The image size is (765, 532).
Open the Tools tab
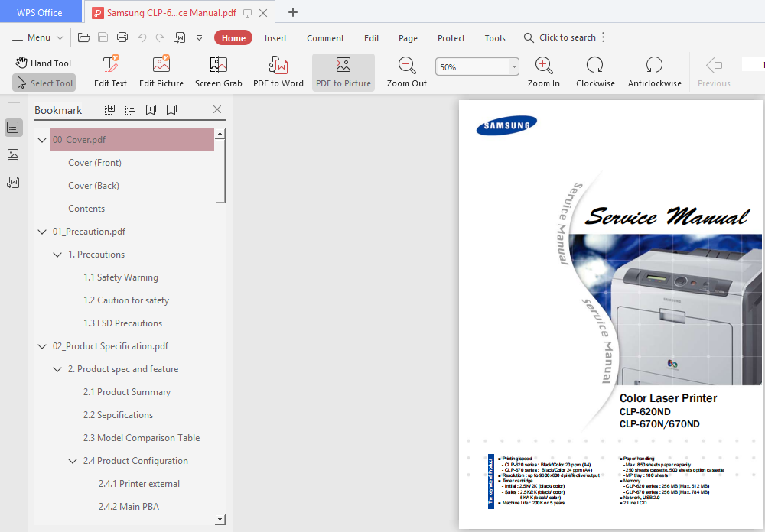click(x=495, y=38)
